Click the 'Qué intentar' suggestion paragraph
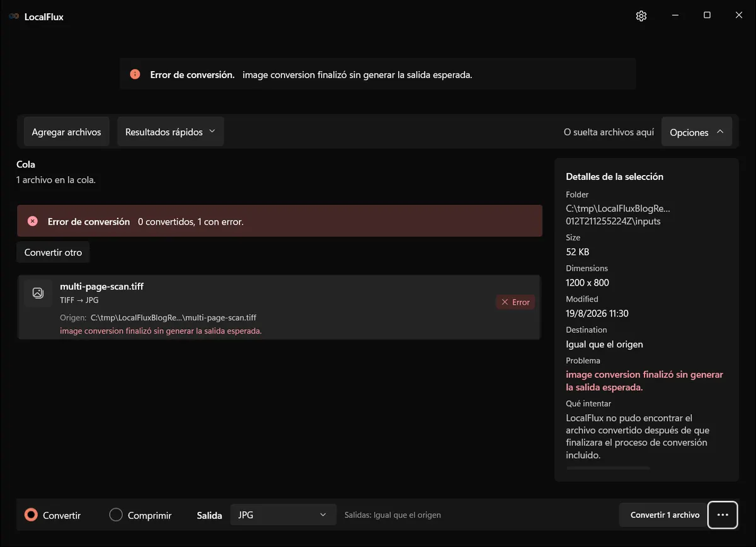The width and height of the screenshot is (756, 547). click(x=638, y=436)
